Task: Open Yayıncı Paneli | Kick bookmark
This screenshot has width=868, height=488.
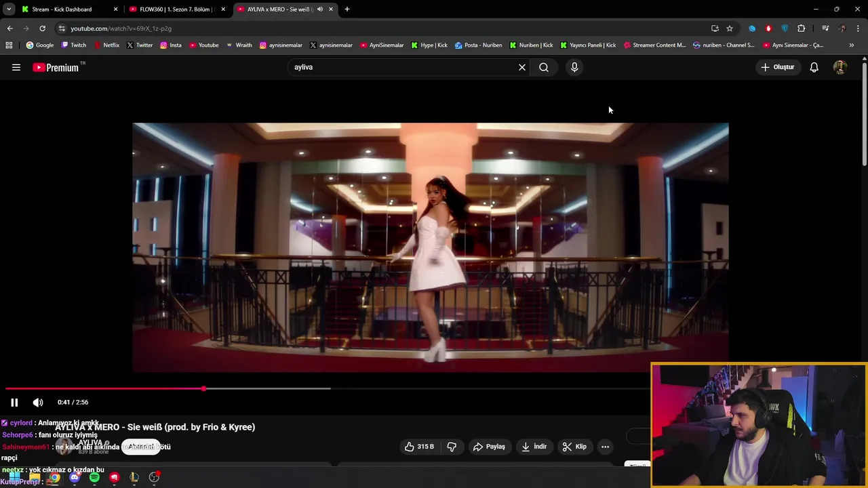Action: point(588,45)
